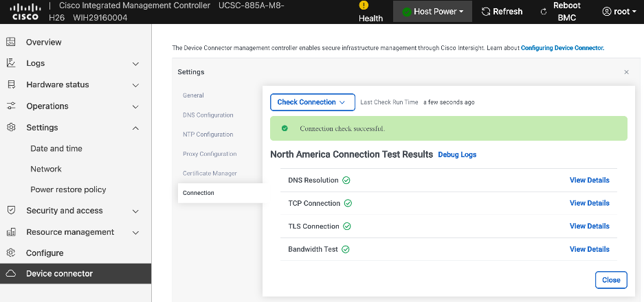
Task: Click 'Cisco Integrated Management Controller' title
Action: click(x=135, y=5)
